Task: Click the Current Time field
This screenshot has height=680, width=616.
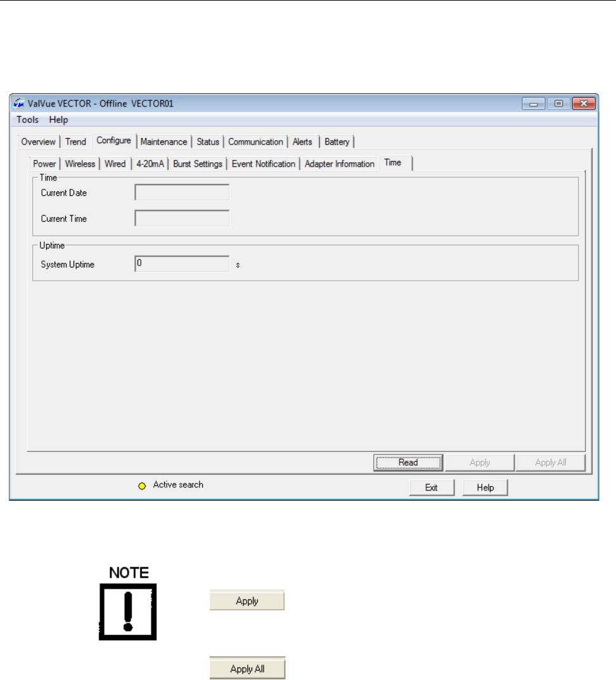Action: coord(182,218)
